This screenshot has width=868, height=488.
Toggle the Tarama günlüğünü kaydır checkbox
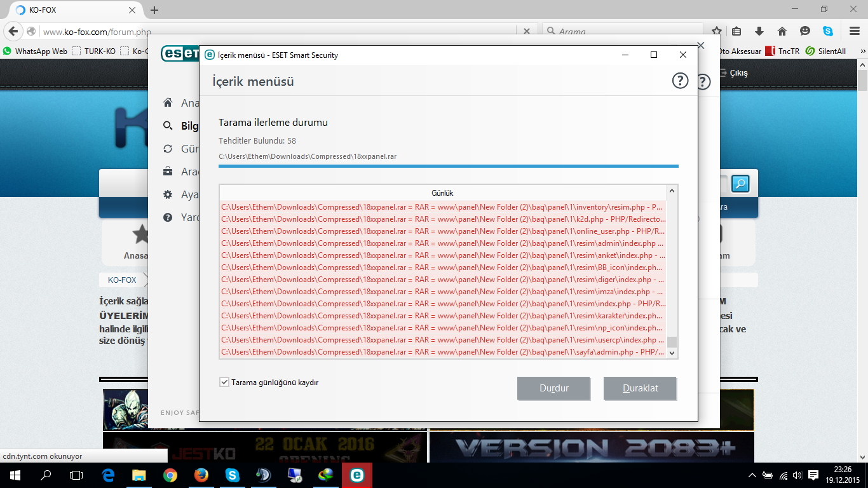224,382
